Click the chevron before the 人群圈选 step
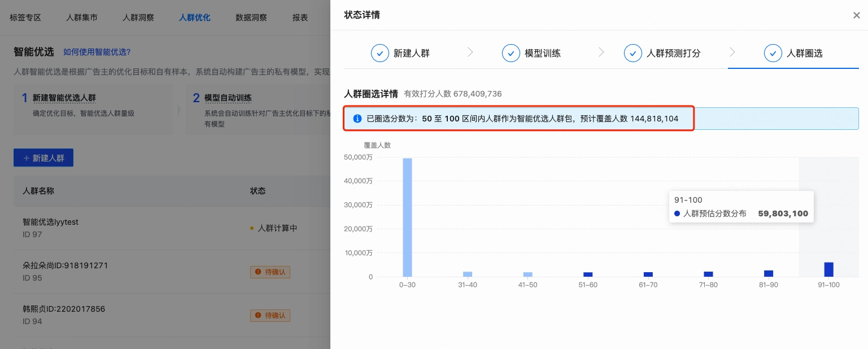 (x=732, y=51)
